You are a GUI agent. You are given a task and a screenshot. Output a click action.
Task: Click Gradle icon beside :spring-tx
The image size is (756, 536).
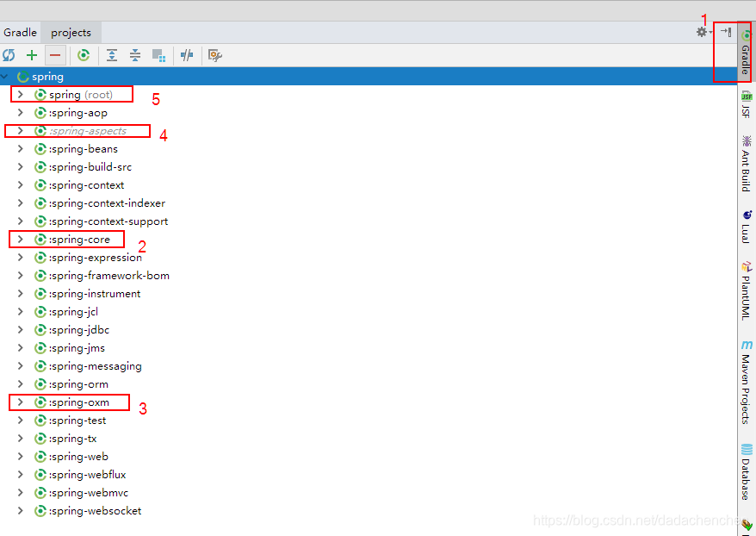click(40, 439)
